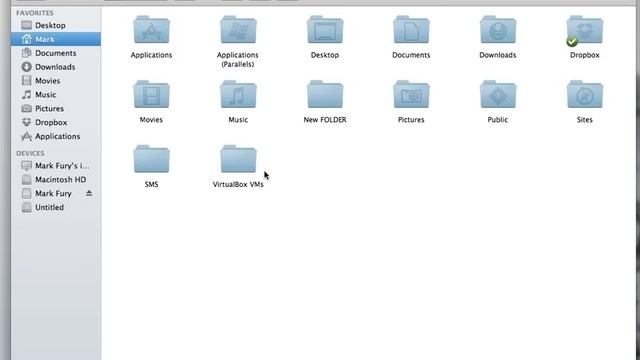Select the VirtualBox VMs folder icon
This screenshot has height=360, width=640.
[x=238, y=159]
